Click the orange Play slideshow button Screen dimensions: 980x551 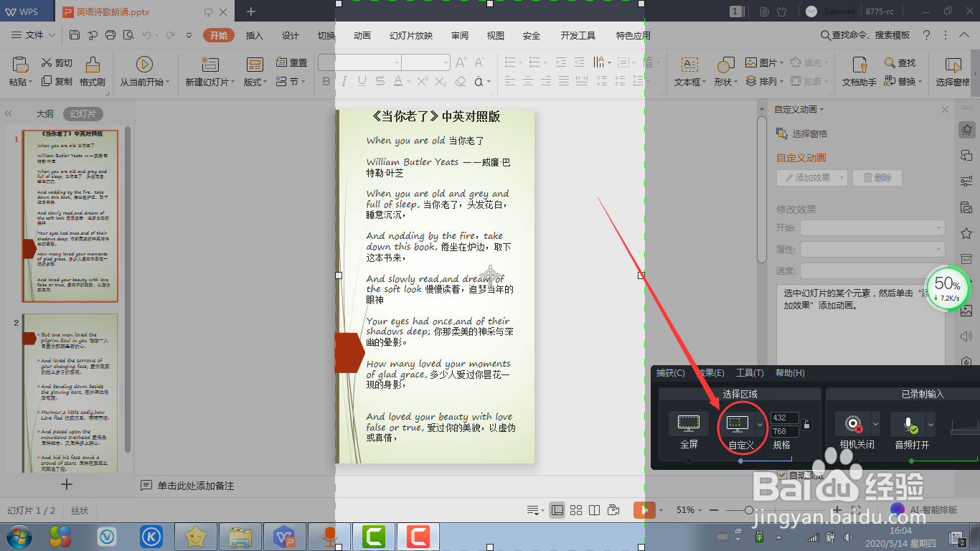coord(644,510)
